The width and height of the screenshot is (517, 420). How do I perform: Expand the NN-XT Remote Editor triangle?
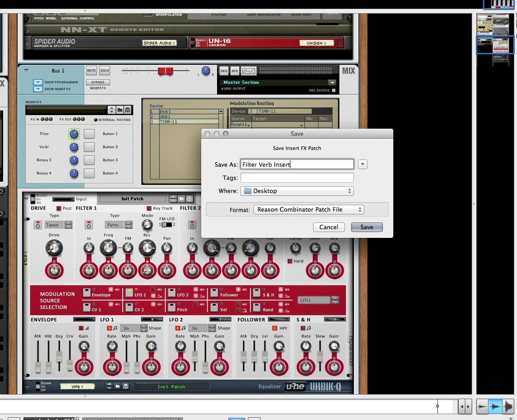pos(27,30)
